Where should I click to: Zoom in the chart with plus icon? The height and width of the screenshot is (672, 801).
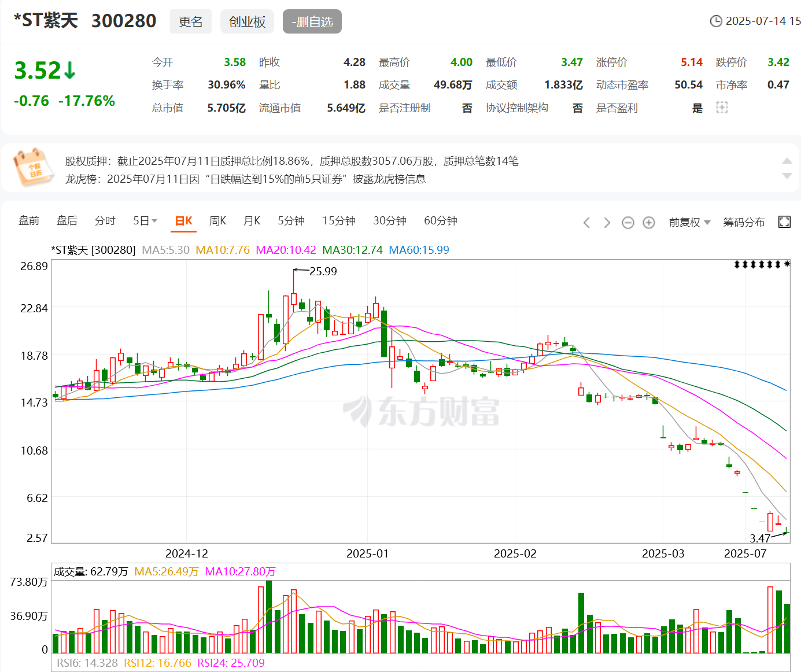pos(649,223)
